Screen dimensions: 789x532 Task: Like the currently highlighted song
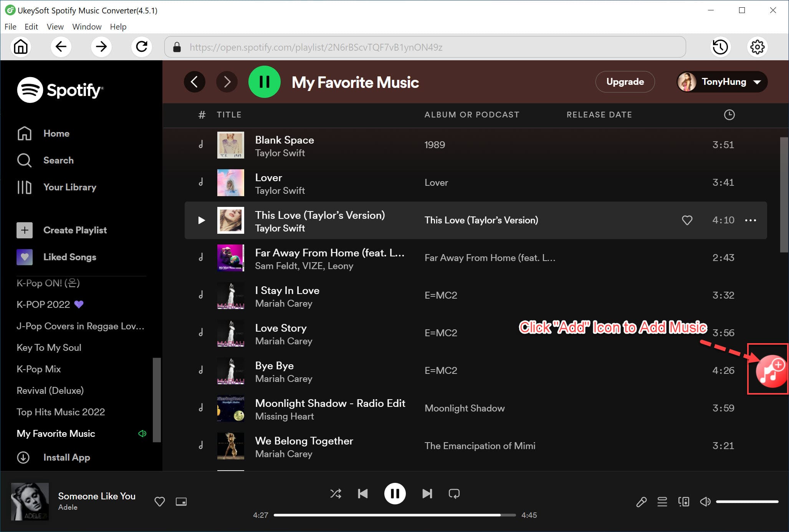[x=688, y=220]
